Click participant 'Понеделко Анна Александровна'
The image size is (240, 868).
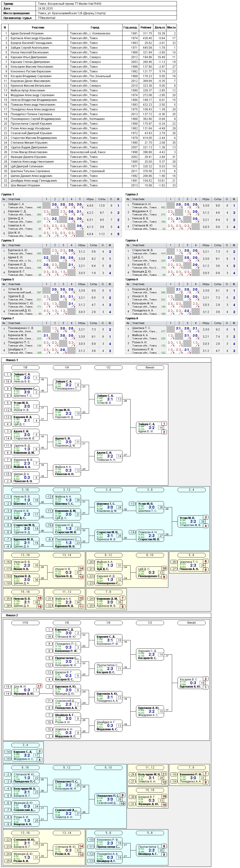tap(32, 109)
